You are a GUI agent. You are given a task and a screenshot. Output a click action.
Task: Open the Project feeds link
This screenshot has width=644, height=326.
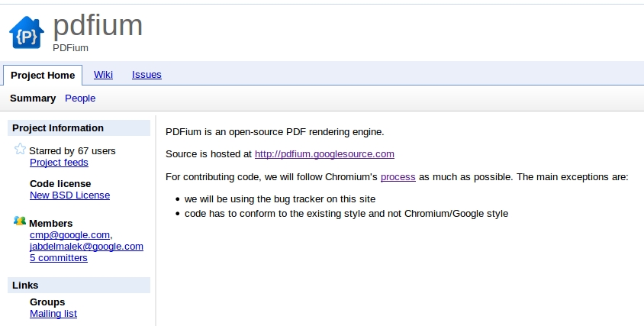tap(60, 163)
